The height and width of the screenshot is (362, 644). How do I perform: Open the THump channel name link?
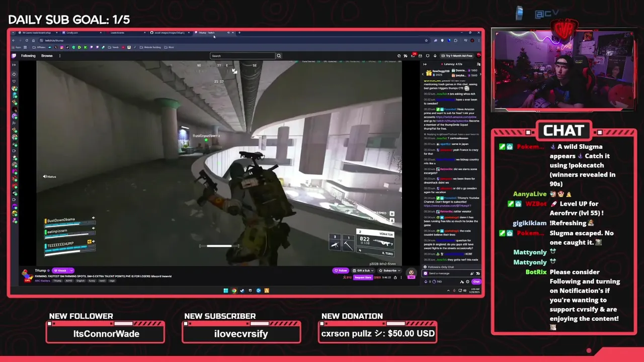pyautogui.click(x=40, y=270)
